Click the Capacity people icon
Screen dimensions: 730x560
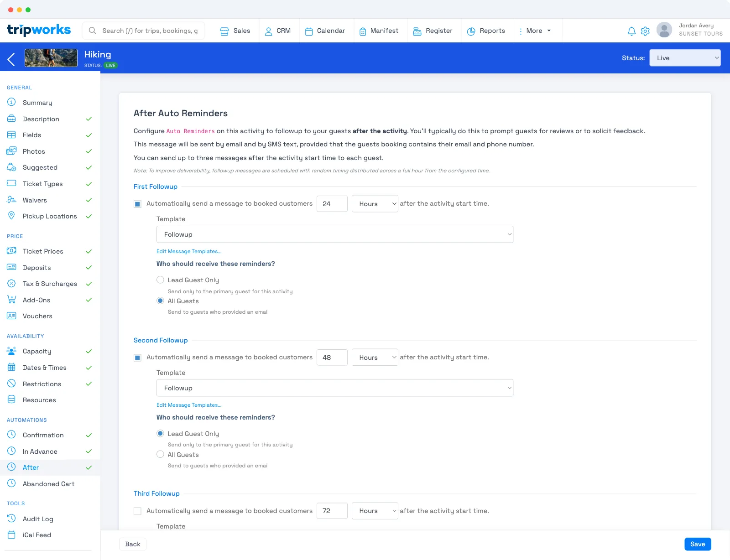[x=11, y=351]
